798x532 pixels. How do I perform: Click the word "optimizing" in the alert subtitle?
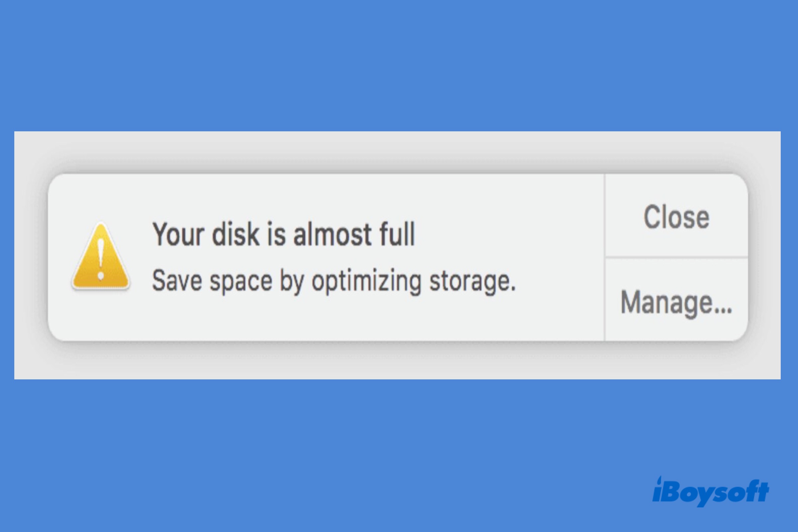[366, 282]
